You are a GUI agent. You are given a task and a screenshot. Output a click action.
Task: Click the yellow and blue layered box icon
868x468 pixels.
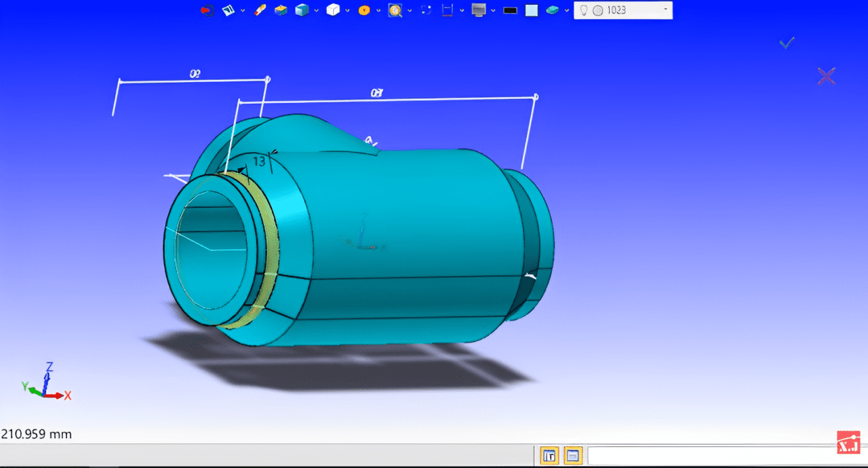click(281, 10)
